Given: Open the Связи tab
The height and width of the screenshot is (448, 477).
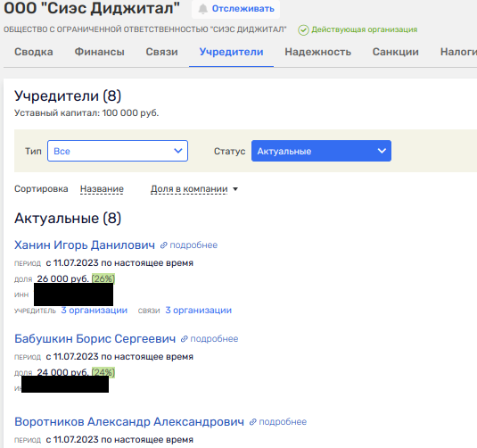Looking at the screenshot, I should coord(162,52).
